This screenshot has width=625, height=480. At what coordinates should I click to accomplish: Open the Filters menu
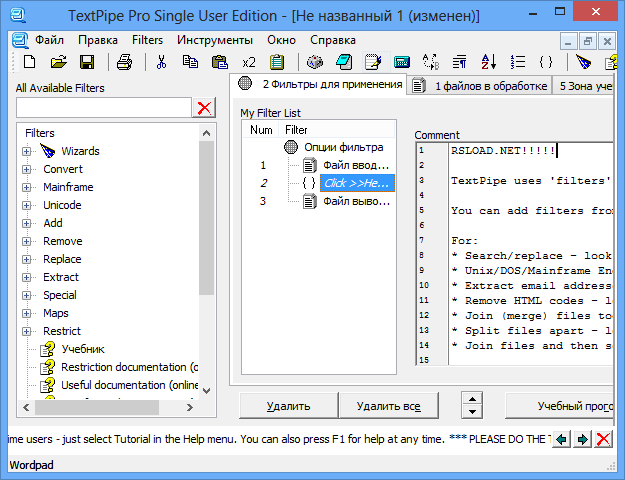147,40
